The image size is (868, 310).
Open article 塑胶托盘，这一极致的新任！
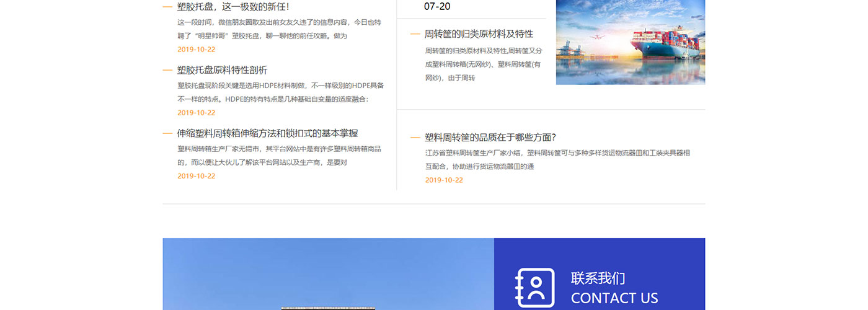(233, 7)
